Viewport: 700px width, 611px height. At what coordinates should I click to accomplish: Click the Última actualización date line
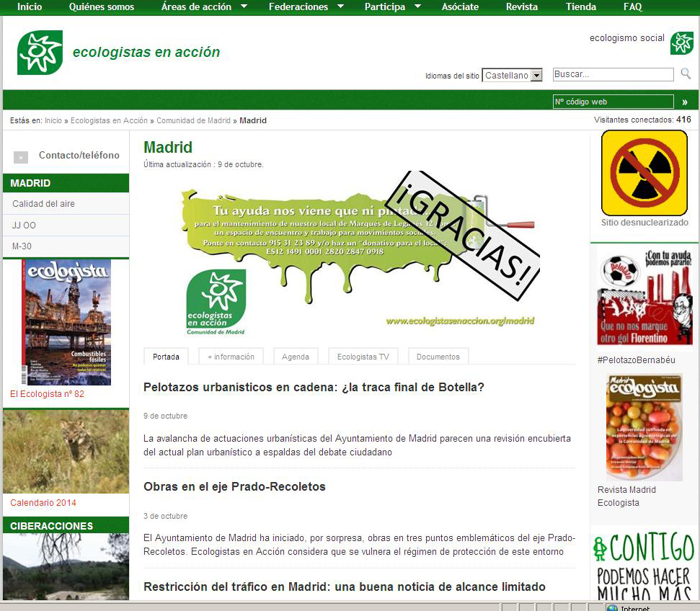[203, 164]
